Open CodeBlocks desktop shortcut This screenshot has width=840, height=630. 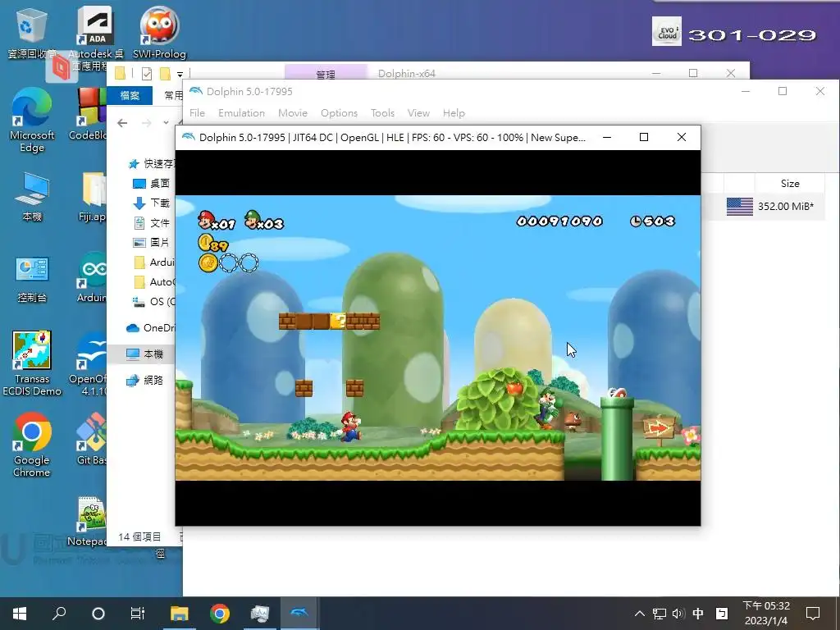(x=89, y=115)
